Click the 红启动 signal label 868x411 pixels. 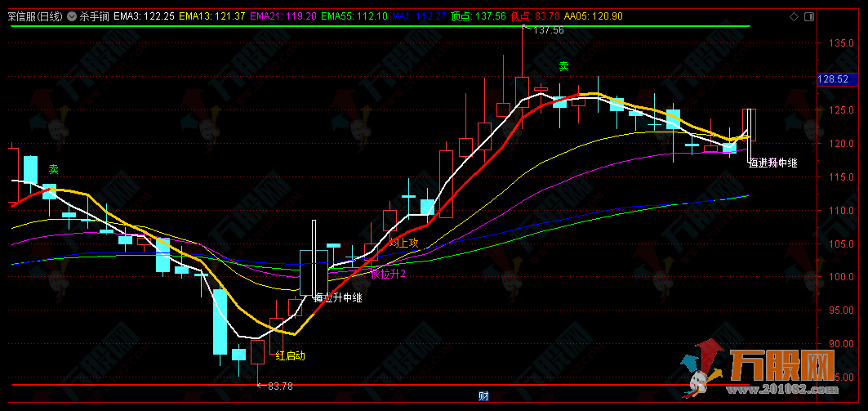[x=290, y=355]
